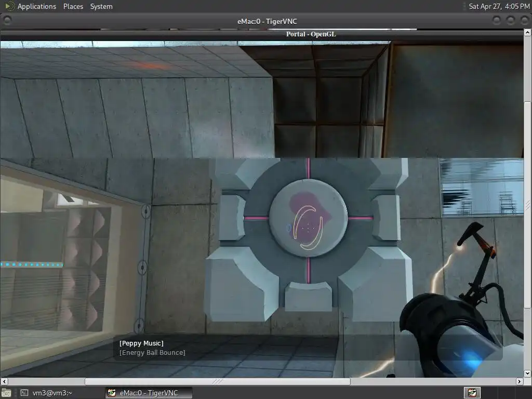Image resolution: width=532 pixels, height=399 pixels.
Task: Switch to vm3@vm3:~ terminal in taskbar
Action: 46,393
